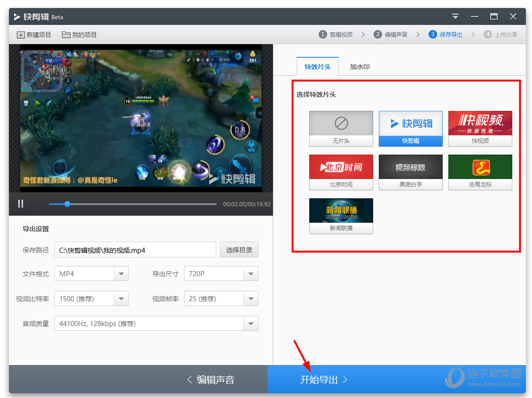Choose the 黑底白字 title intro
The width and height of the screenshot is (532, 398).
[410, 167]
